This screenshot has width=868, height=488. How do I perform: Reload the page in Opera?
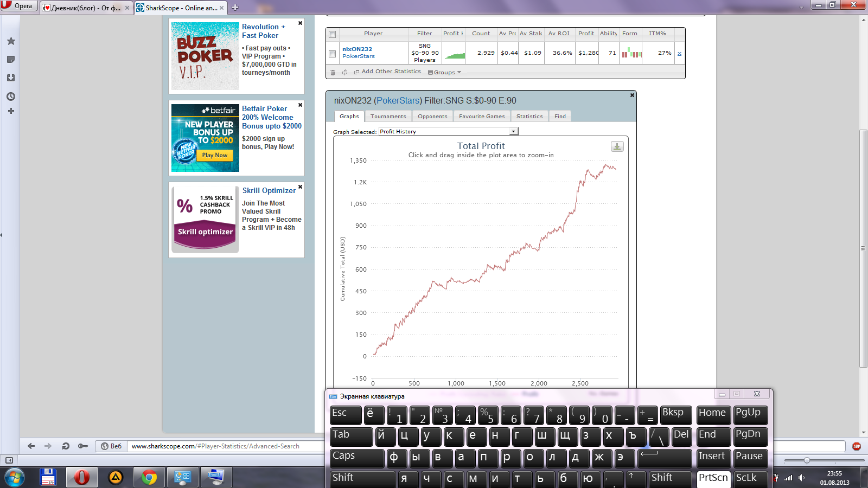click(66, 446)
